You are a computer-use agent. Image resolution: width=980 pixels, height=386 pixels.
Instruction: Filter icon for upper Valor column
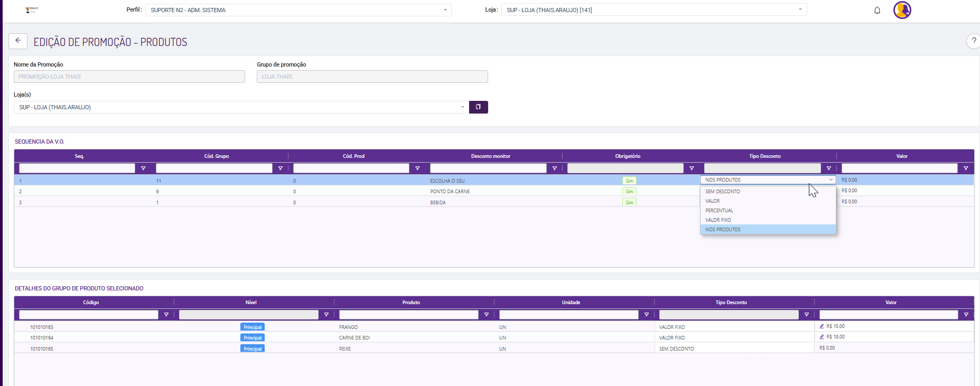(x=966, y=168)
